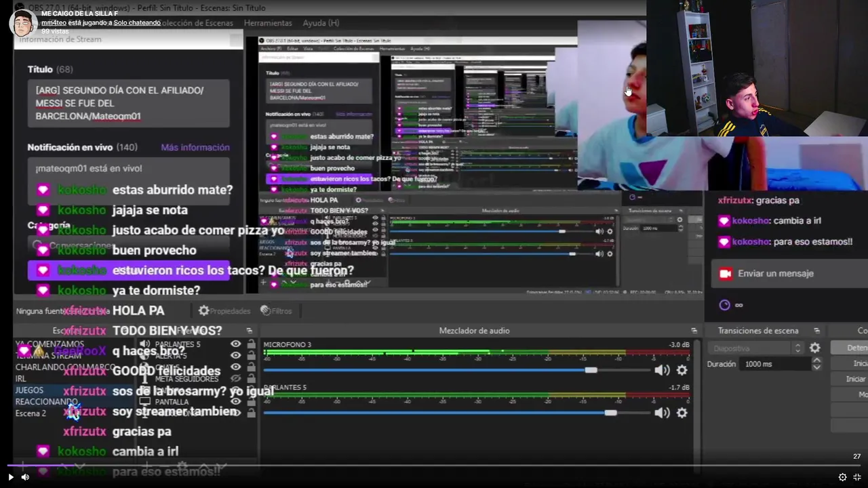Select Escena 2 in scenes list
868x488 pixels.
pos(31,413)
